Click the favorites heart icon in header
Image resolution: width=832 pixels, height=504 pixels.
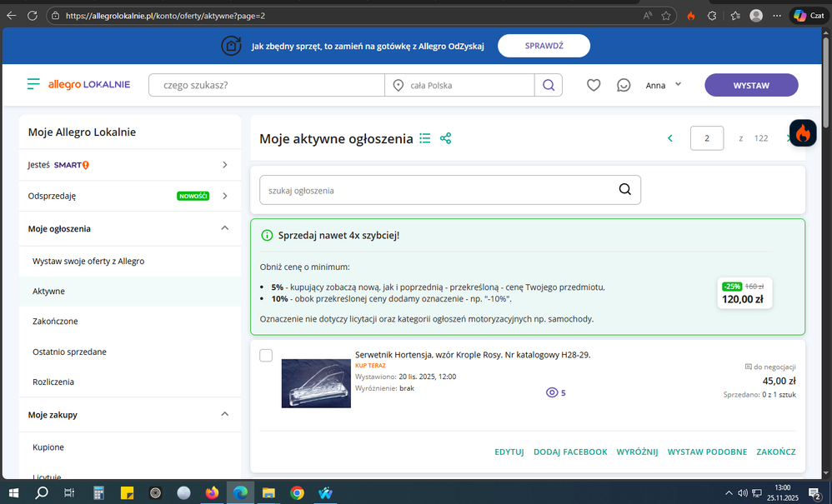click(594, 85)
